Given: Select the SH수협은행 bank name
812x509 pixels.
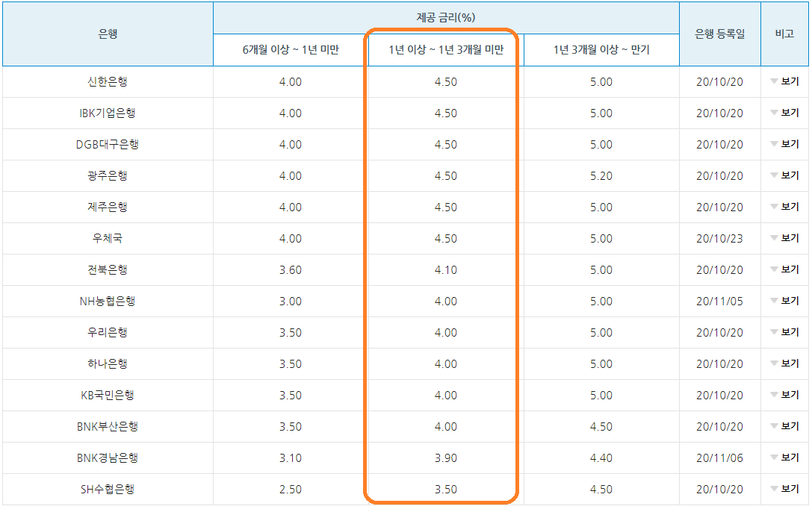Looking at the screenshot, I should [x=108, y=489].
